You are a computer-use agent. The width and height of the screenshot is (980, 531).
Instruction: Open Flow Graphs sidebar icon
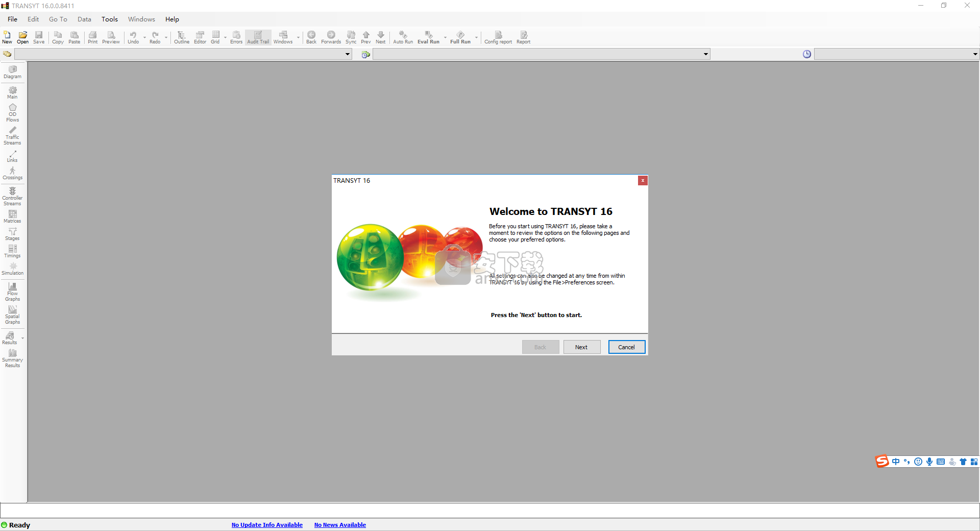[13, 292]
